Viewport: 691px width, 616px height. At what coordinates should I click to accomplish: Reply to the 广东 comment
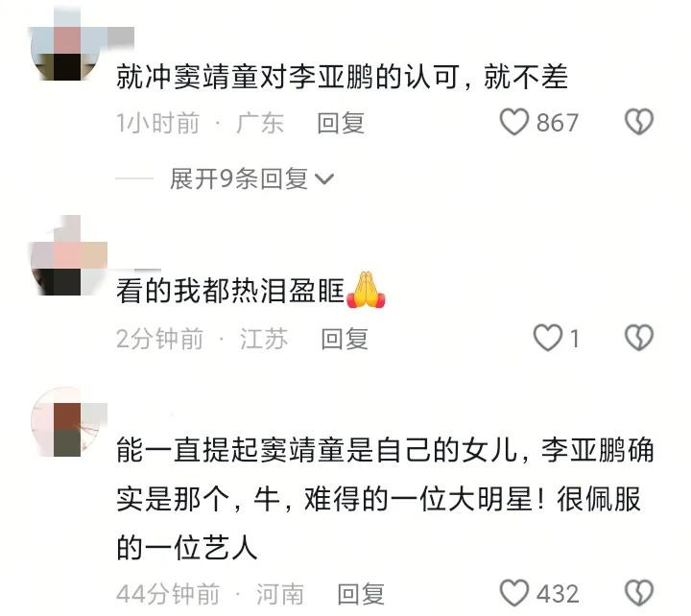(x=341, y=123)
